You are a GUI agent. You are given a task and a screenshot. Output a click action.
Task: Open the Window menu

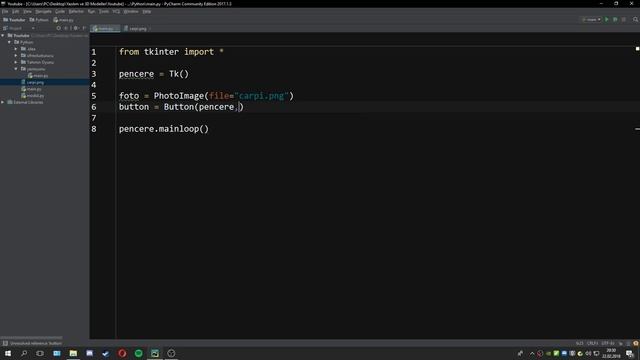click(x=131, y=11)
